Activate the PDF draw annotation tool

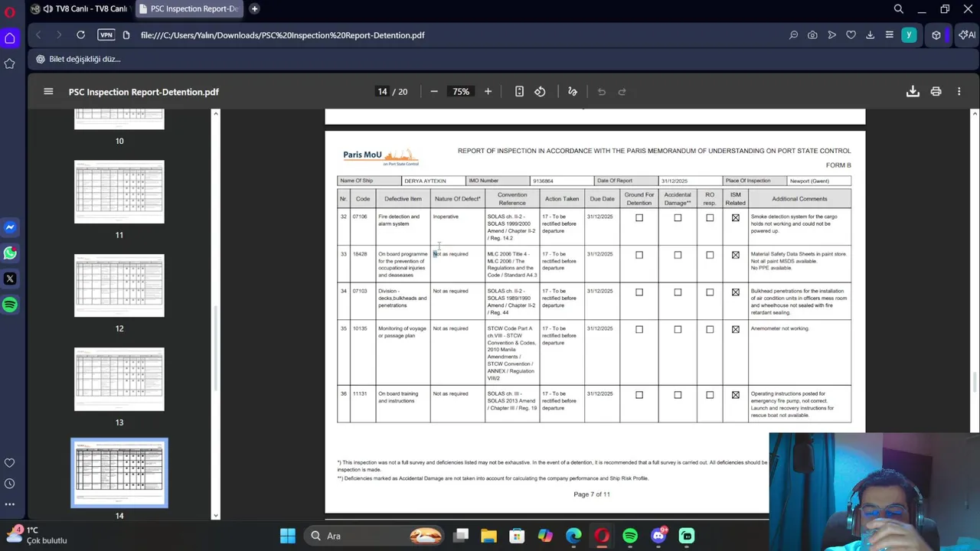click(x=573, y=92)
